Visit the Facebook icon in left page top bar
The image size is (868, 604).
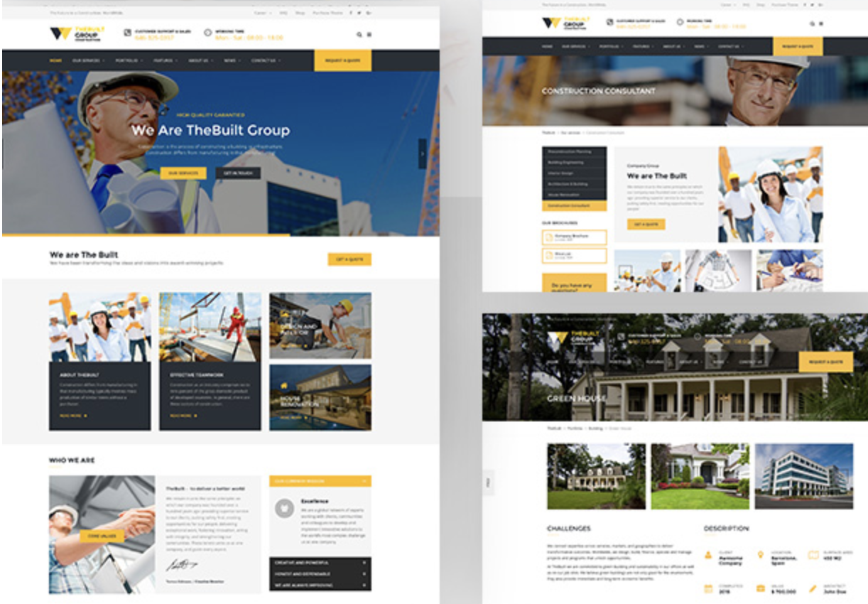(x=351, y=13)
